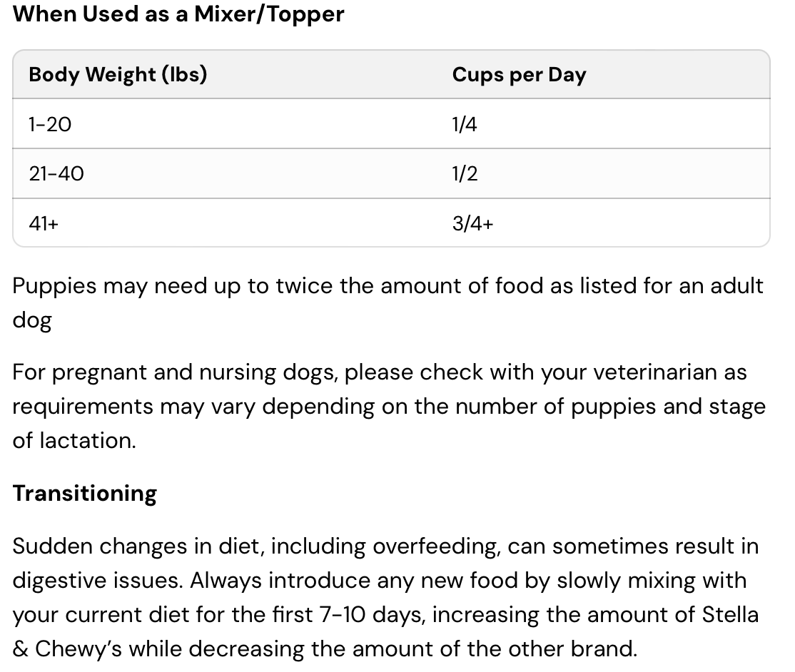Click the "digestive issues" text
The image size is (795, 672).
[x=97, y=580]
